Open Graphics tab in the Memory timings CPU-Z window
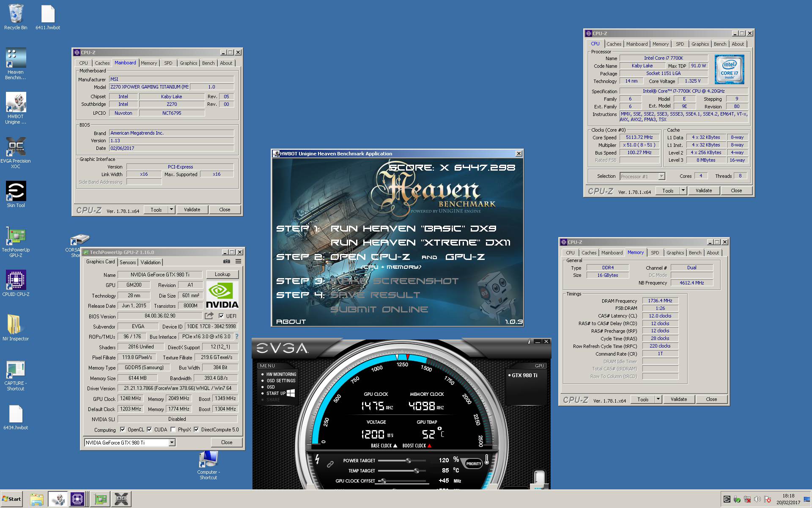 675,253
